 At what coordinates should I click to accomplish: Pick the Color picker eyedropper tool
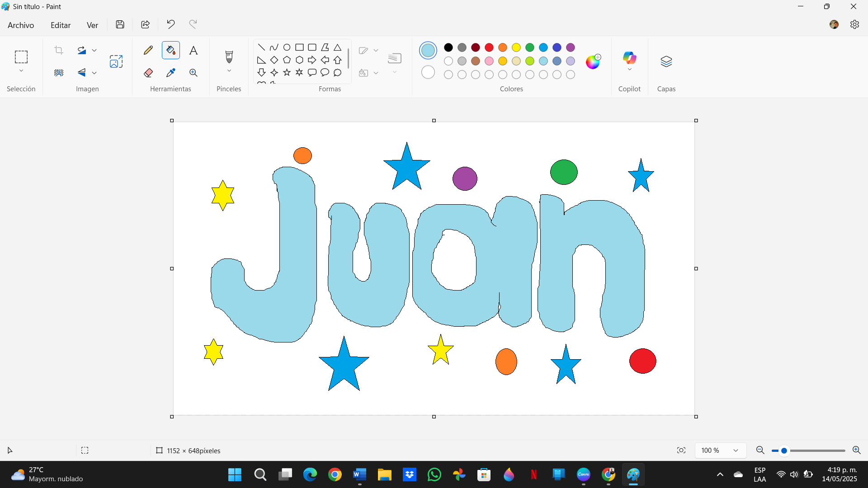(171, 73)
